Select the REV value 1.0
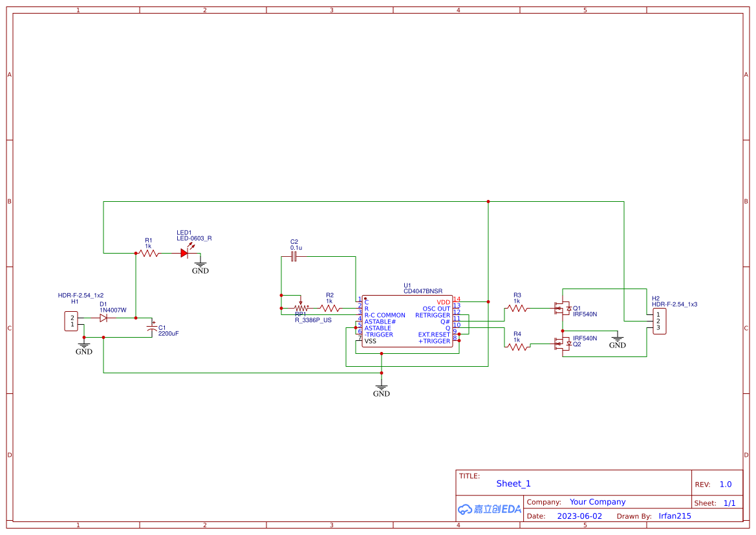 724,483
